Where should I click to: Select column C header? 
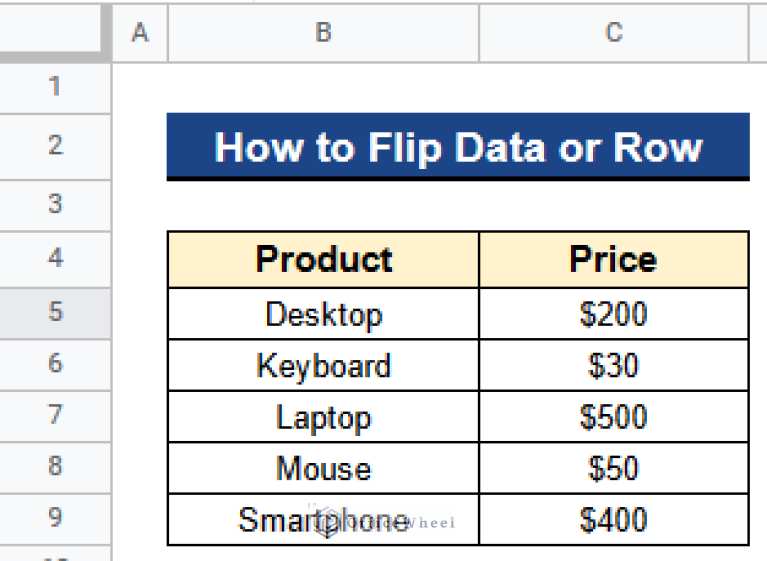coord(613,33)
